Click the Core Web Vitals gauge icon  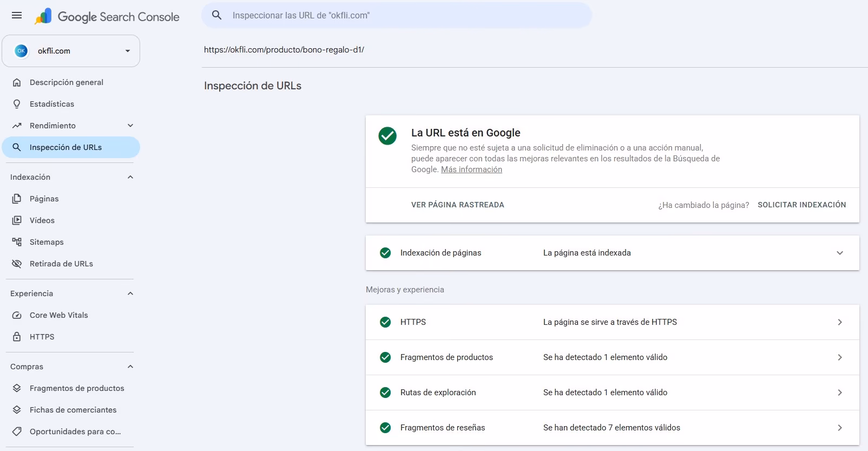coord(17,315)
